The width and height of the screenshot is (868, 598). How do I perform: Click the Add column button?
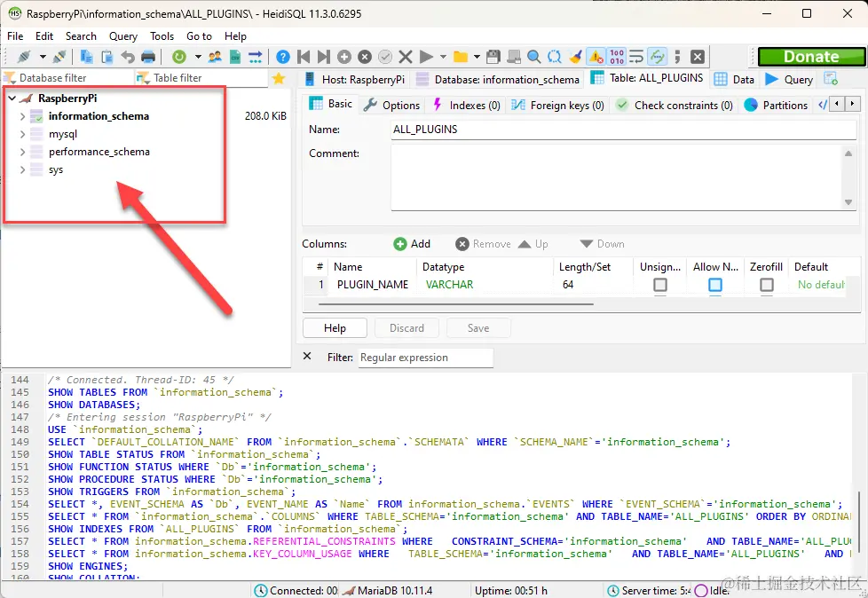tap(412, 244)
